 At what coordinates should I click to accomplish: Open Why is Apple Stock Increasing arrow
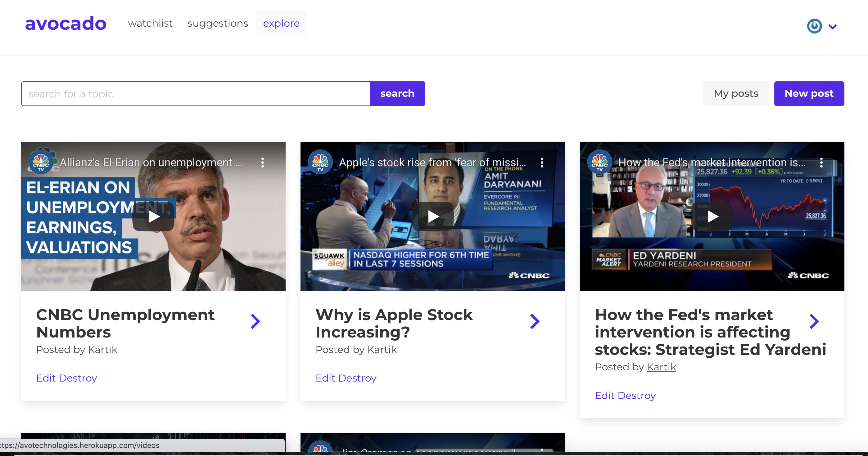click(x=535, y=321)
